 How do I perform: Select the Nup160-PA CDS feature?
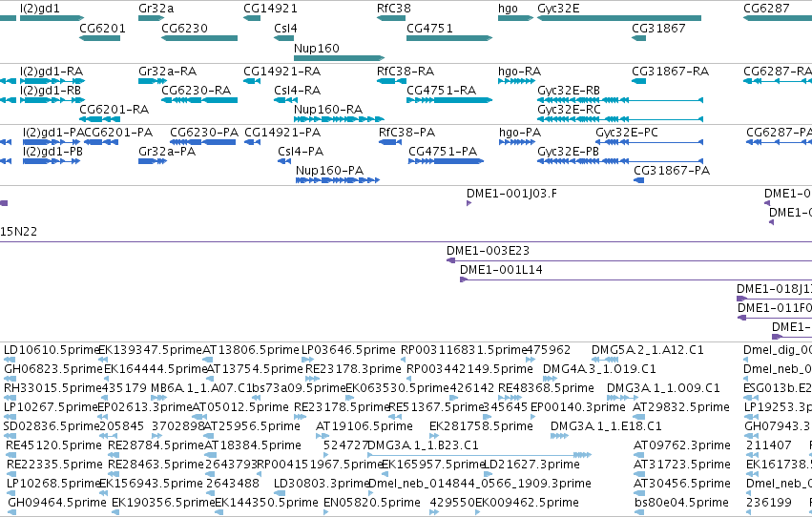(x=338, y=180)
